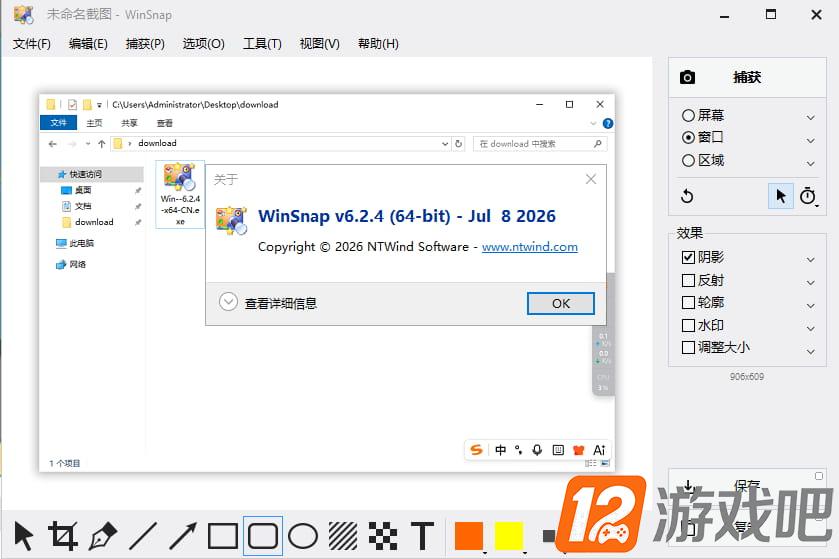
Task: Select the Line tool
Action: click(x=143, y=535)
